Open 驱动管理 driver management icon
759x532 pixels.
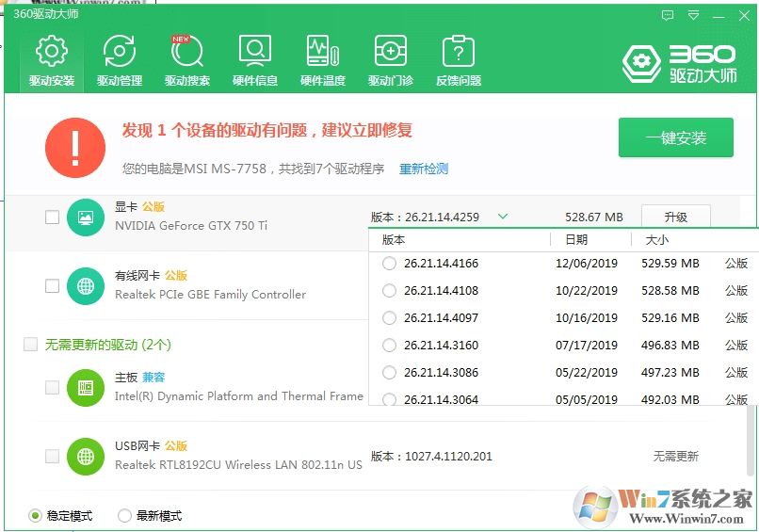pos(119,60)
